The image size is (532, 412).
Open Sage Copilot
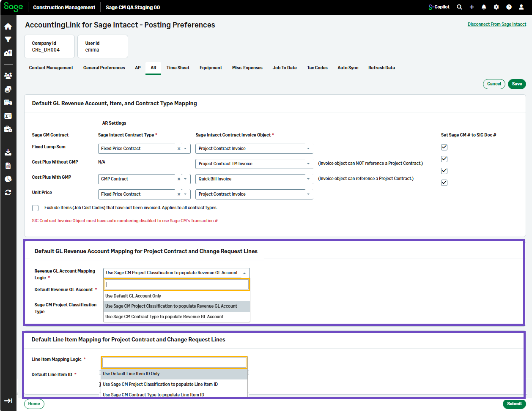tap(439, 7)
